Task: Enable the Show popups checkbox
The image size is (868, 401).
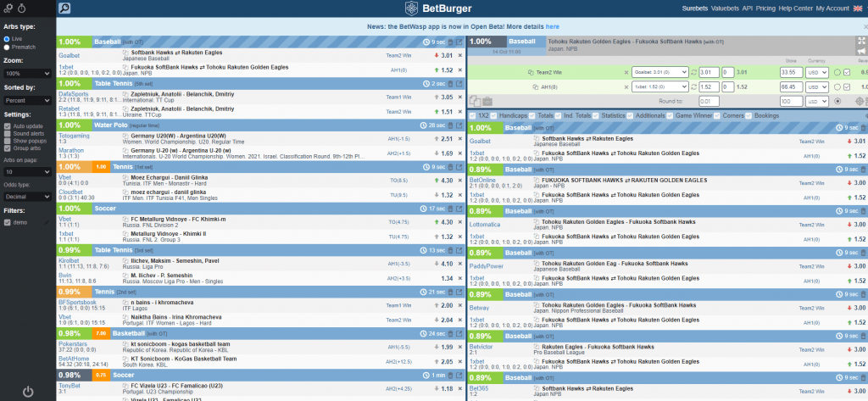Action: [x=7, y=141]
